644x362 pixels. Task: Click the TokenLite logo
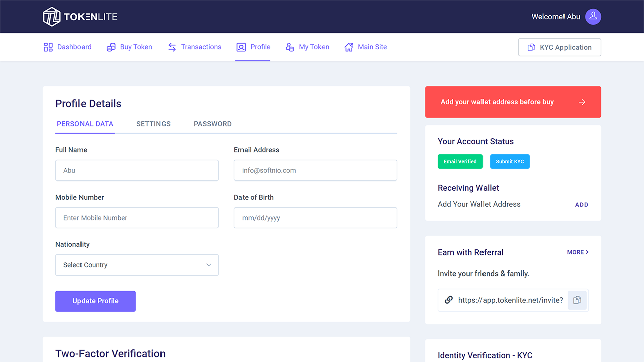click(x=79, y=16)
